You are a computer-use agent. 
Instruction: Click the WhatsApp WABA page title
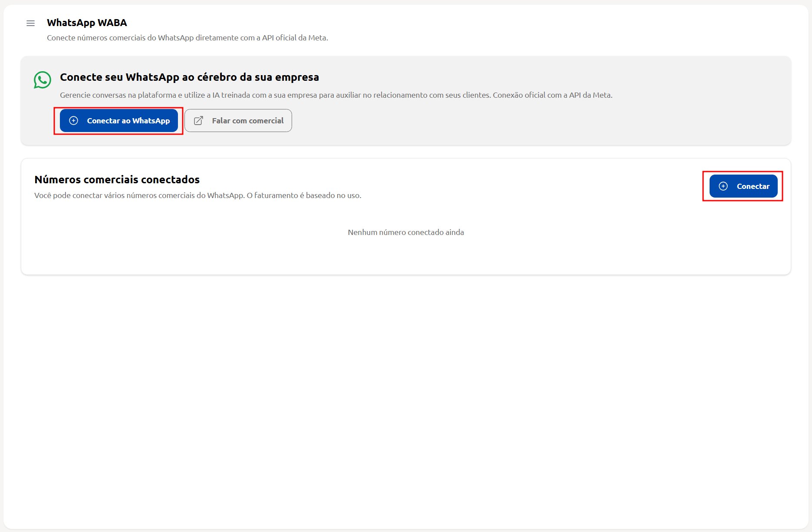87,23
